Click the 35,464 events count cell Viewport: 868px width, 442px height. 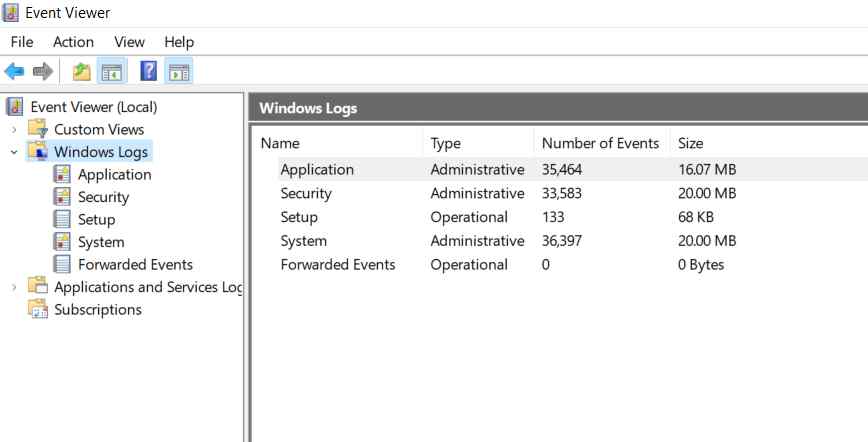[x=561, y=169]
